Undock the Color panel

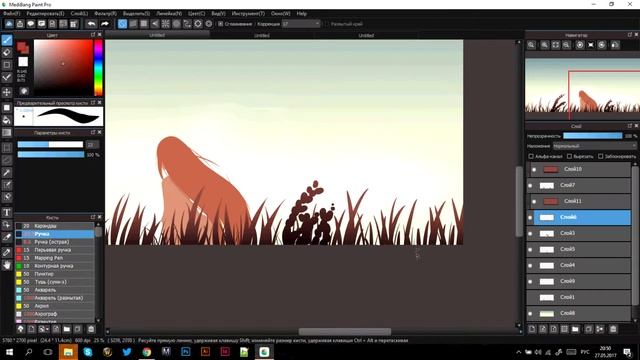[93, 35]
